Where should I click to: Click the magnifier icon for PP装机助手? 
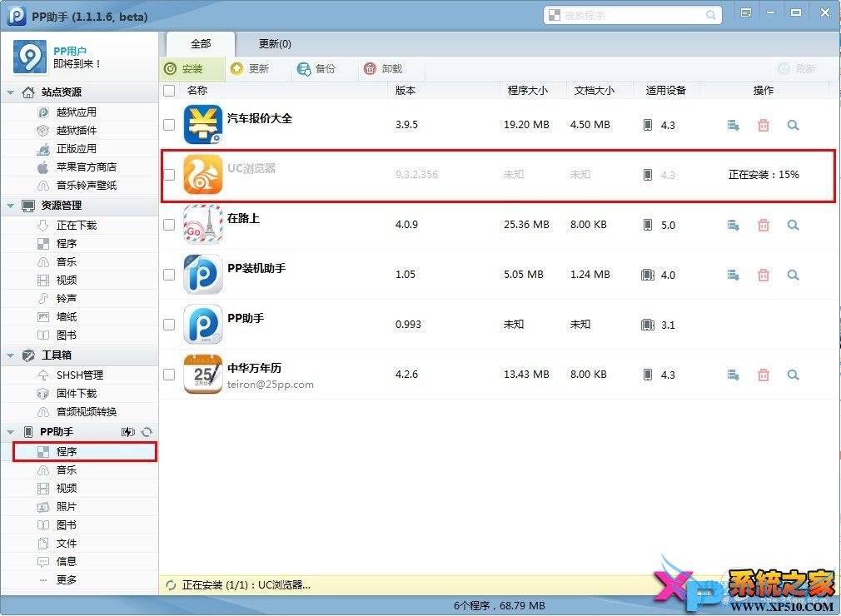point(794,275)
